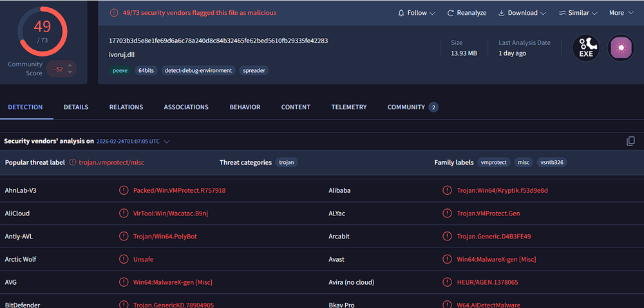
Task: Vote up the community score
Action: pyautogui.click(x=70, y=64)
